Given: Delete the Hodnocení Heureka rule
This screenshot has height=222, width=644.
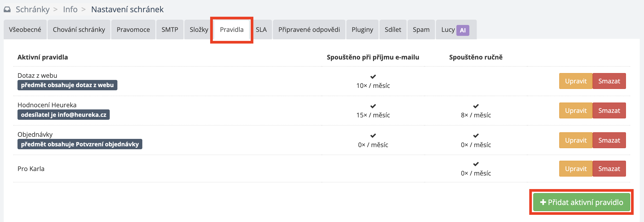Looking at the screenshot, I should point(609,111).
